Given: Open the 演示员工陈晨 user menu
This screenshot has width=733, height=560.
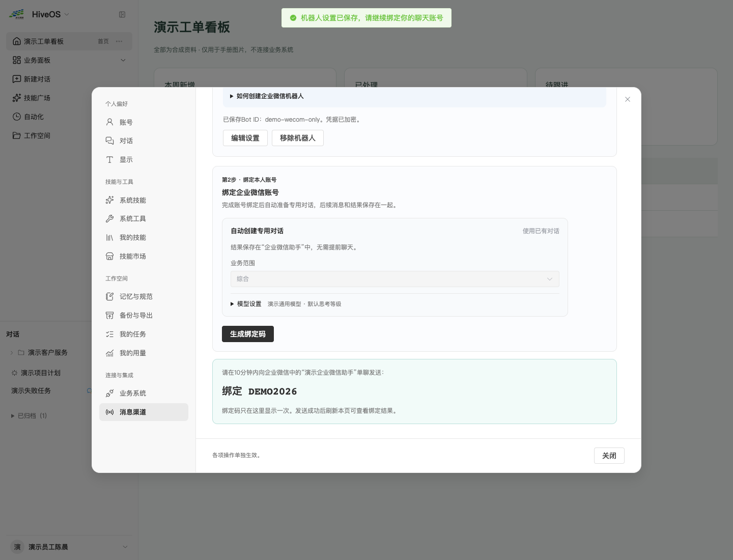Looking at the screenshot, I should pos(69,547).
